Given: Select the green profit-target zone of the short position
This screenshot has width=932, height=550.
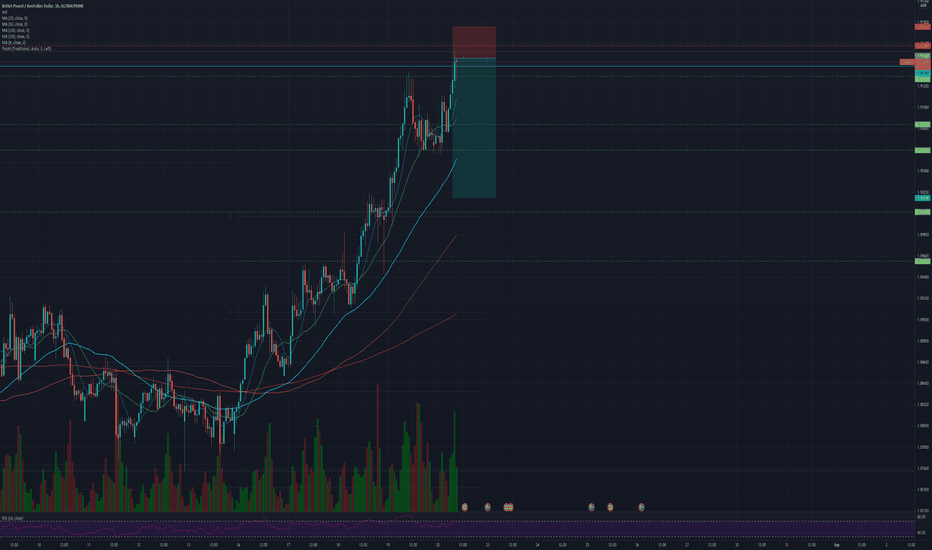Looking at the screenshot, I should click(x=474, y=128).
